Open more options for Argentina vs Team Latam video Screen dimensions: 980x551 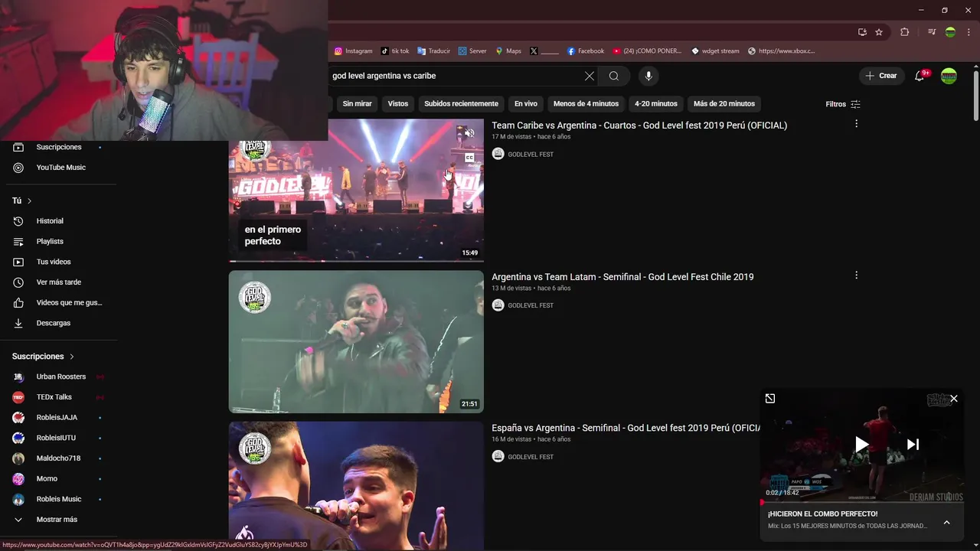pos(856,275)
